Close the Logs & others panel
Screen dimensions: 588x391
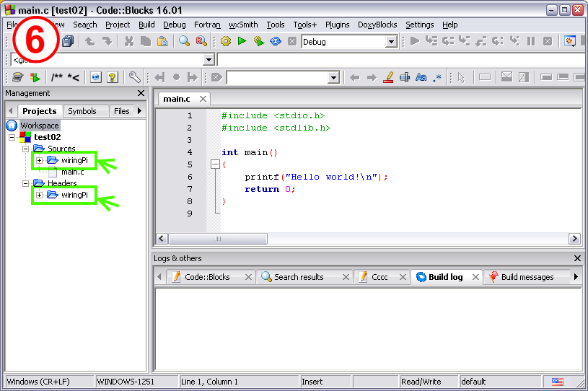coord(577,258)
